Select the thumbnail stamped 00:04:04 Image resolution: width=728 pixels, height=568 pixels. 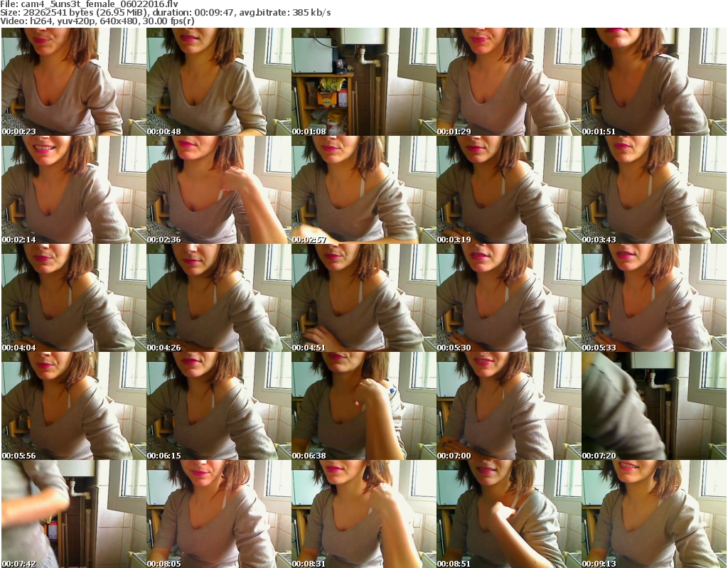click(x=74, y=298)
